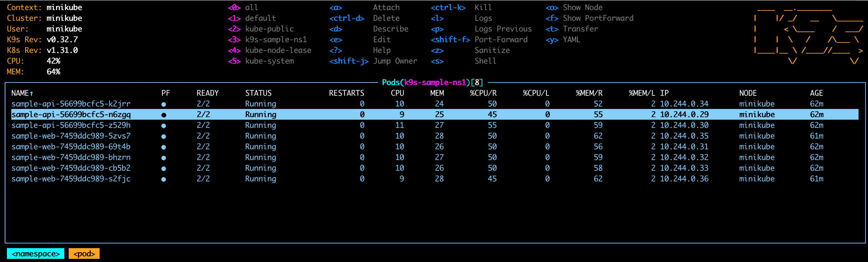Click port-forward dot for sample-api-56699bcfc5-k2jrr

pyautogui.click(x=164, y=105)
